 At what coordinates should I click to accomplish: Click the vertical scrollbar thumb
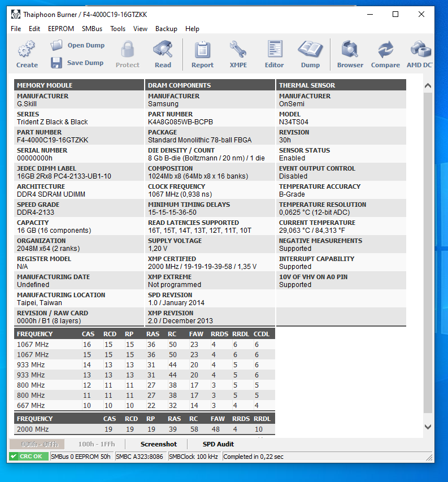coord(428,253)
